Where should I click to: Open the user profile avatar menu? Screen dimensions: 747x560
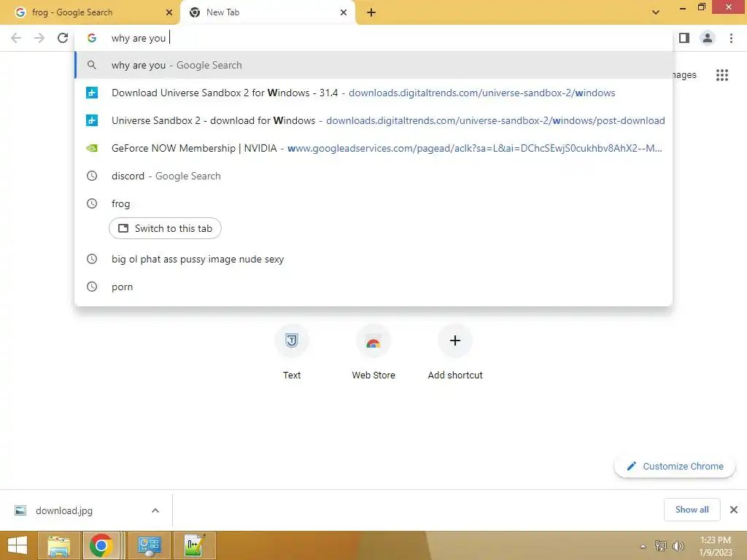pos(708,38)
